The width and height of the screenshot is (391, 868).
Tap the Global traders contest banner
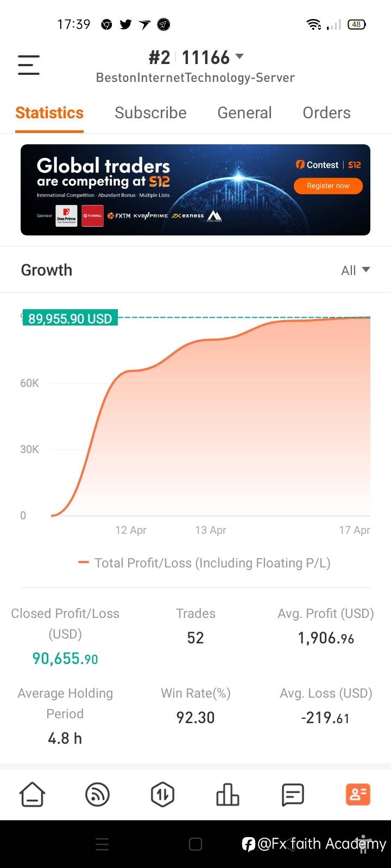195,189
